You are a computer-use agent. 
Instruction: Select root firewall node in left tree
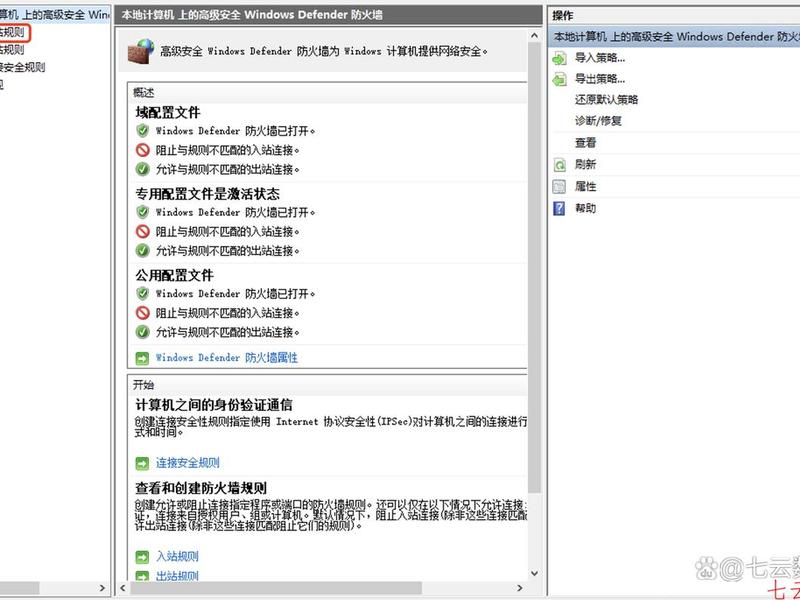55,15
